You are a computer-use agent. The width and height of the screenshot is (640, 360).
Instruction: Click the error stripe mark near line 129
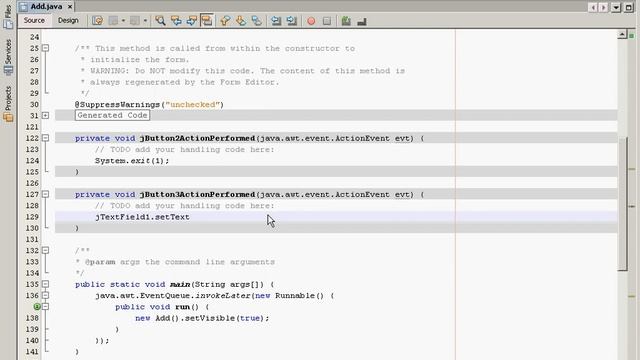coord(632,207)
